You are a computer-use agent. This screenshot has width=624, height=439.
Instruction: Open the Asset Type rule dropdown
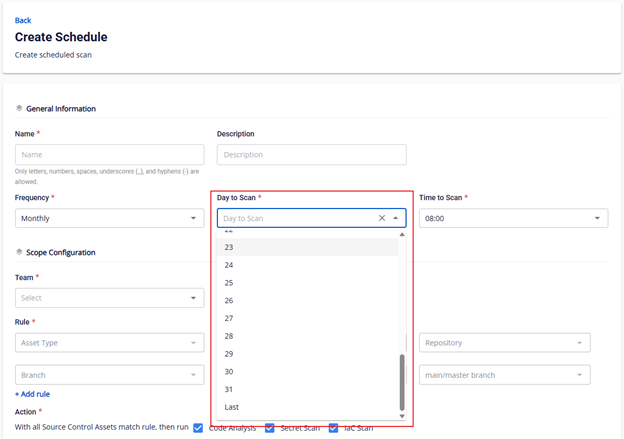(x=109, y=343)
